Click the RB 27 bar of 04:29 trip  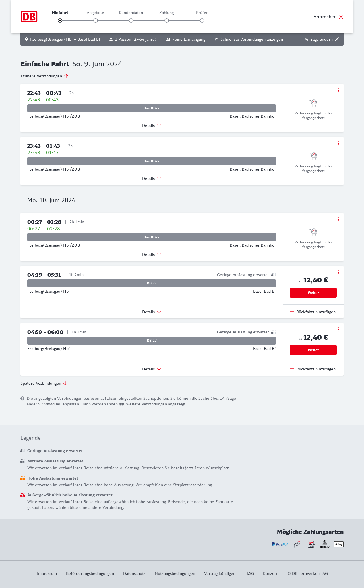tap(152, 283)
